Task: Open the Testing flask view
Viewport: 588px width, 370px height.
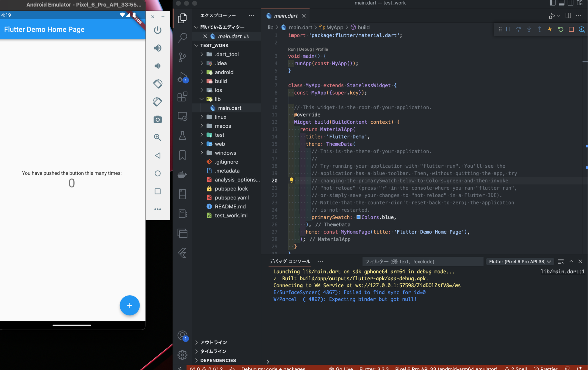Action: coord(182,136)
